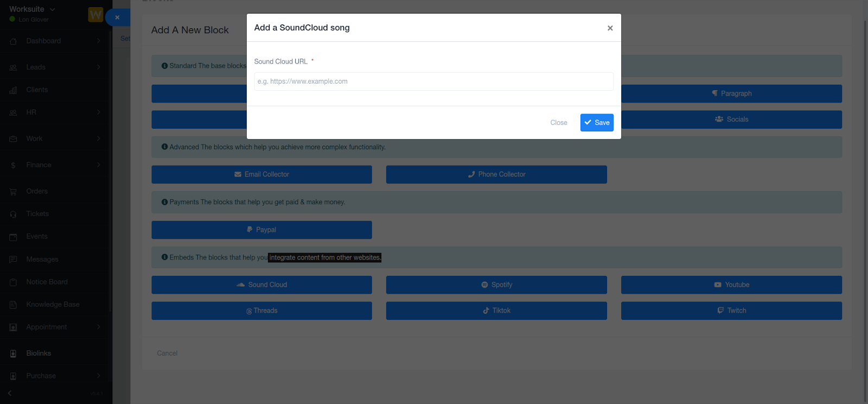Viewport: 868px width, 404px height.
Task: Click the Dashboard home icon
Action: coord(13,41)
